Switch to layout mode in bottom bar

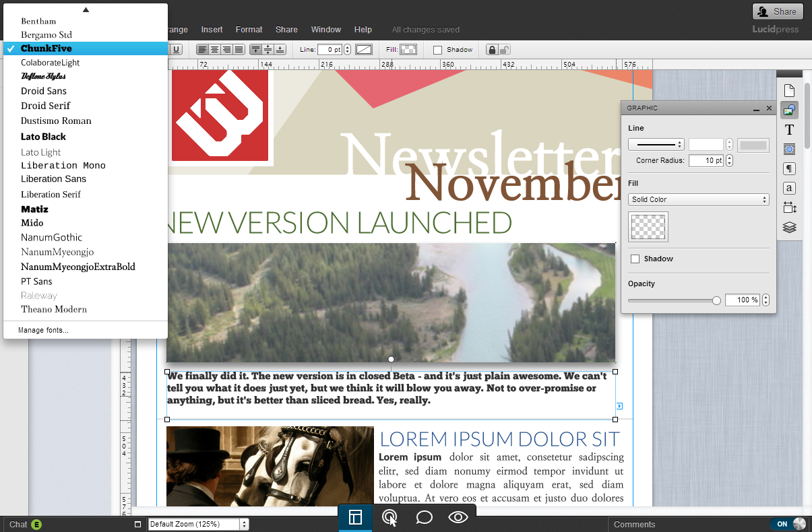click(x=355, y=517)
